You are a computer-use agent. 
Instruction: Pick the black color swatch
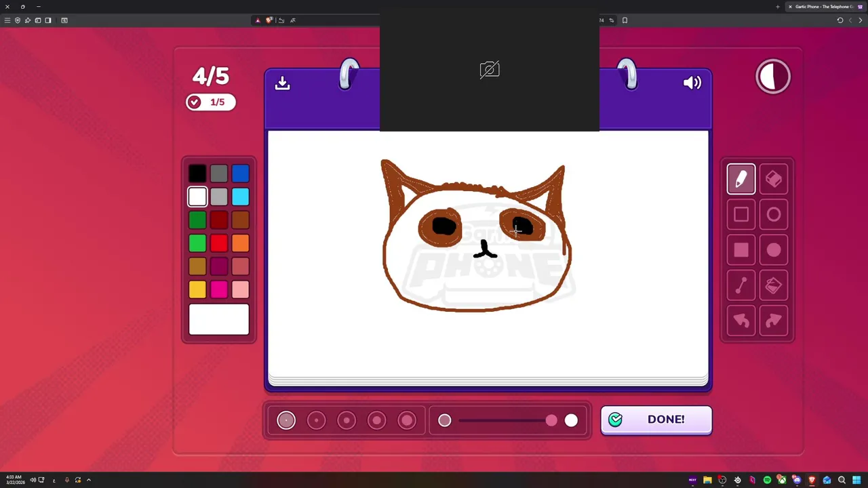pos(197,174)
